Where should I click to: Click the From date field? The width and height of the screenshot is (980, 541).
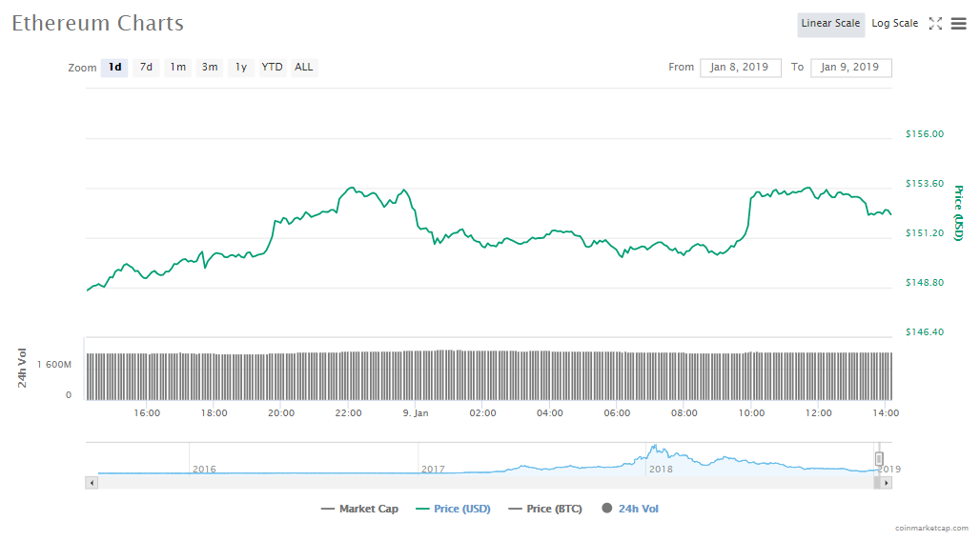click(740, 68)
